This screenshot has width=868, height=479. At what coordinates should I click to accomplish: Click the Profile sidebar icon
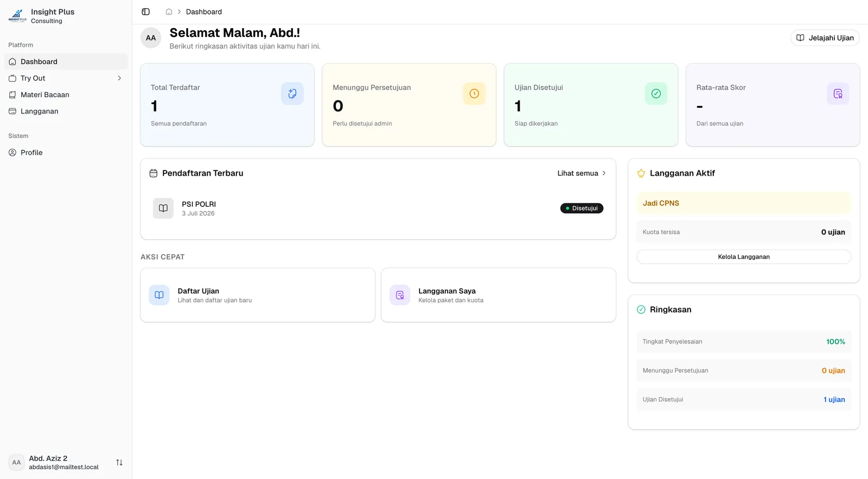pos(12,152)
